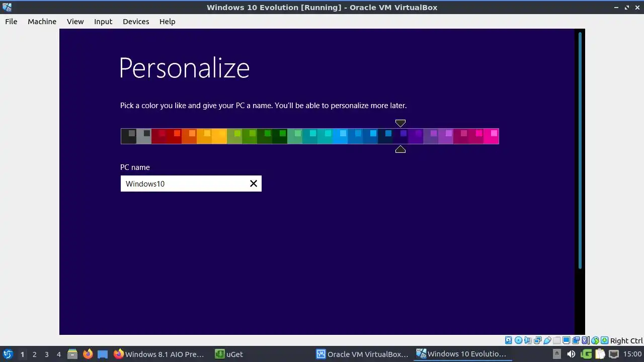This screenshot has height=362, width=644.
Task: Minimize the VirtualBox window
Action: (x=617, y=7)
